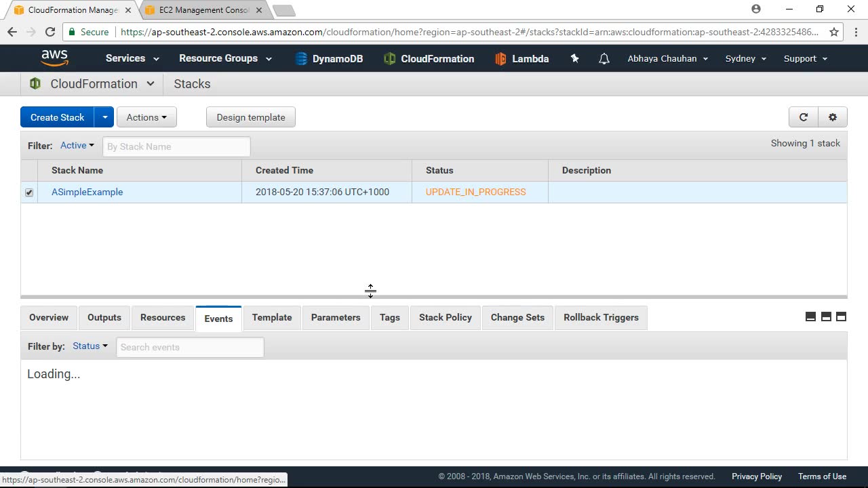The width and height of the screenshot is (868, 488).
Task: Select the Events tab
Action: point(218,318)
